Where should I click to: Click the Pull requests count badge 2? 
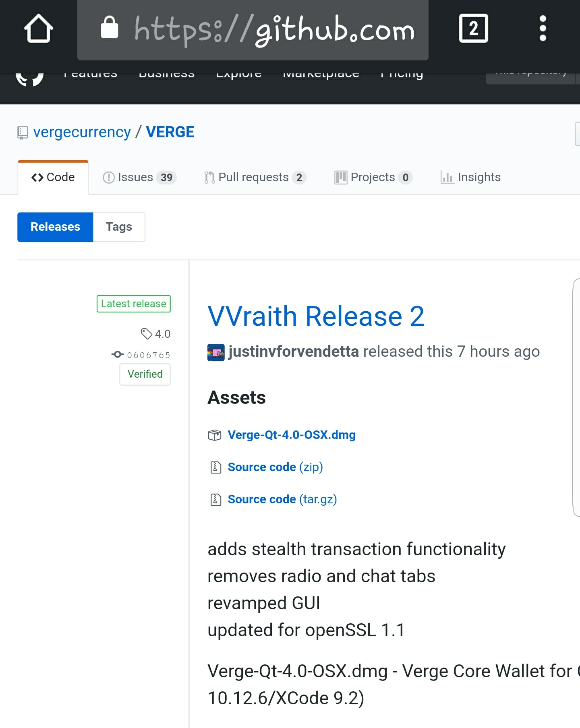299,178
